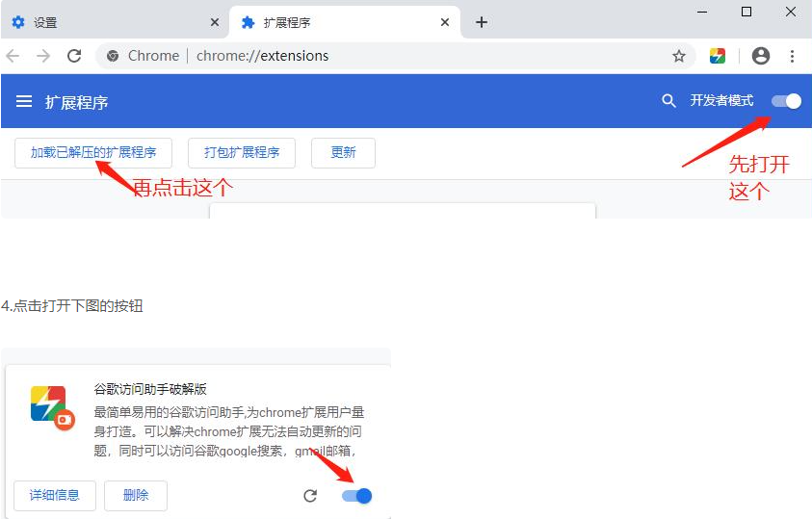Bookmark this page with the star icon
This screenshot has width=812, height=519.
[679, 56]
